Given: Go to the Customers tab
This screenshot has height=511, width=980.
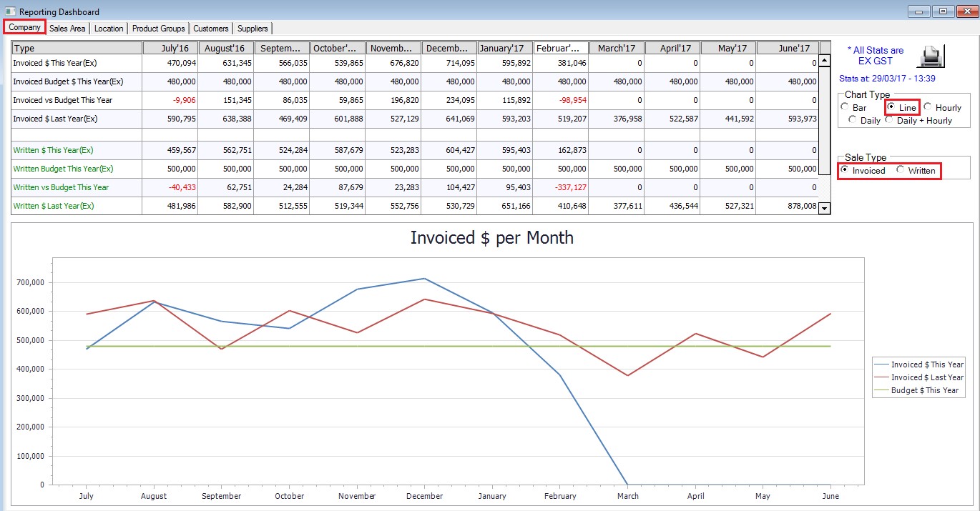Looking at the screenshot, I should tap(211, 29).
